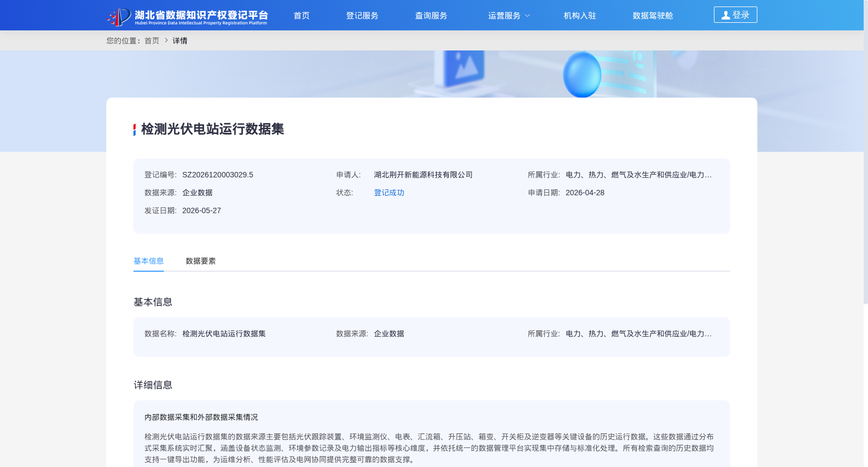
Task: Click the 登录 button
Action: (736, 15)
